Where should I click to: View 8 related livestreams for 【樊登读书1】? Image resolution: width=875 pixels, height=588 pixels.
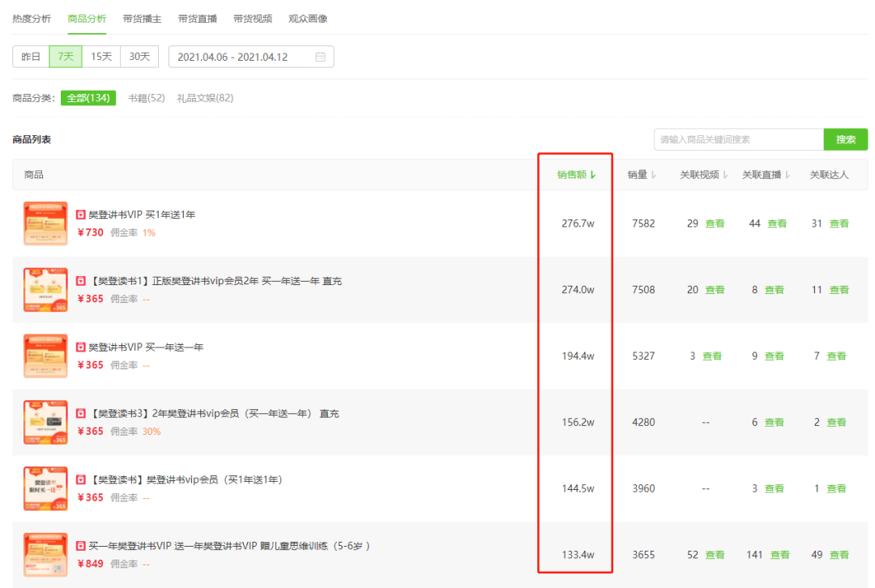pos(774,290)
